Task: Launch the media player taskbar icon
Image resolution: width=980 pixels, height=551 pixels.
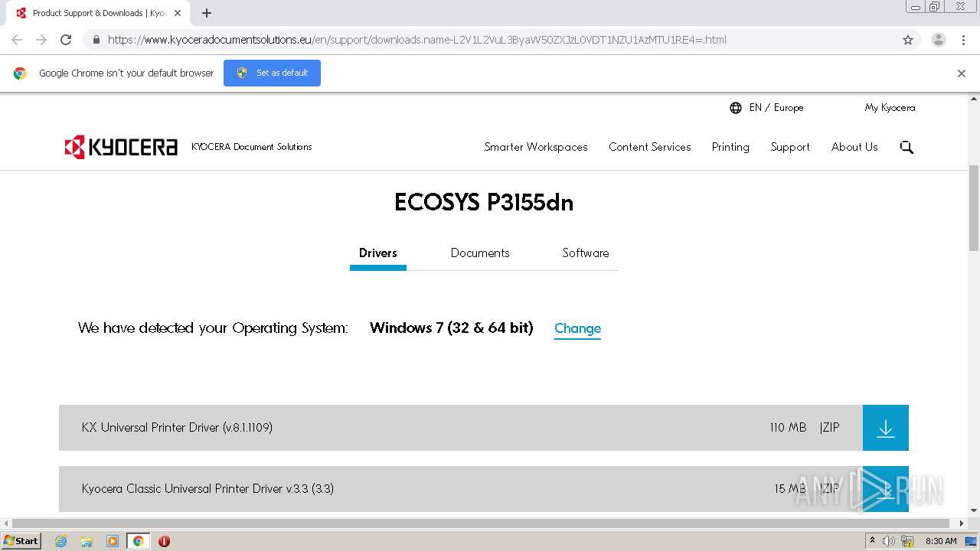Action: coord(113,541)
